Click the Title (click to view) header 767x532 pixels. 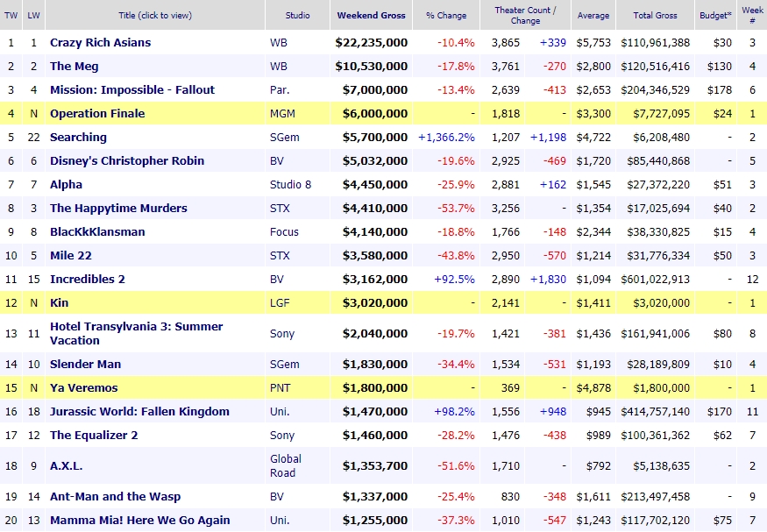(155, 15)
